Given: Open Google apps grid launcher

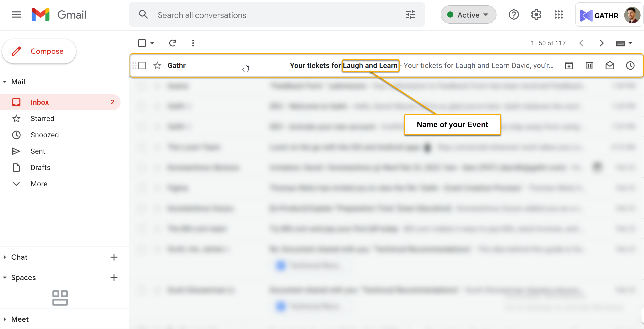Looking at the screenshot, I should point(559,15).
